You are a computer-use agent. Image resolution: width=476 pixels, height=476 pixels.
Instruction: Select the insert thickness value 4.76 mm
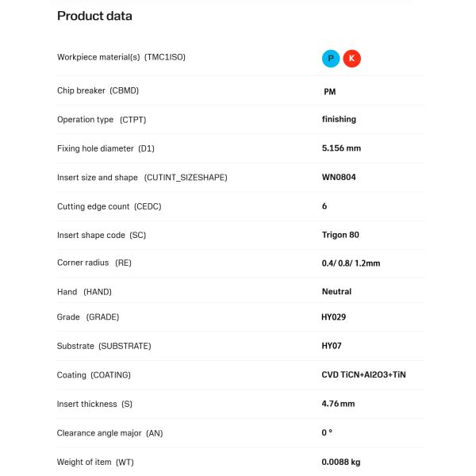tap(338, 404)
